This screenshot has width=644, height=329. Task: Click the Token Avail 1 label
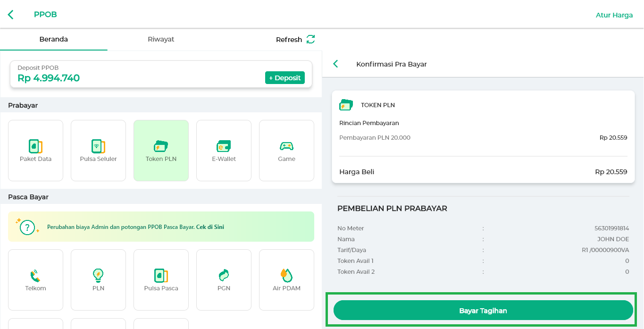355,261
